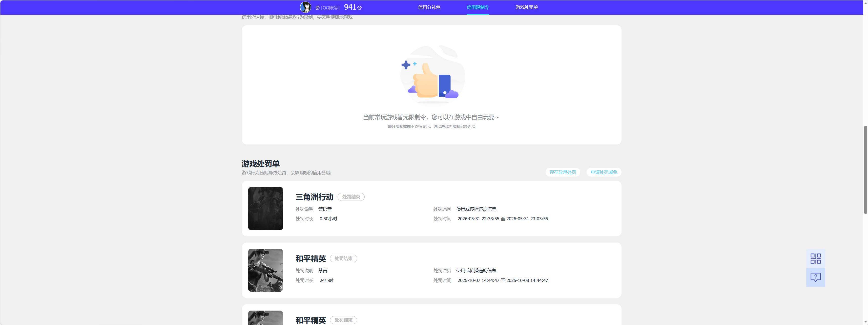Click the 禁语音 penalty description
868x325 pixels.
tap(325, 209)
